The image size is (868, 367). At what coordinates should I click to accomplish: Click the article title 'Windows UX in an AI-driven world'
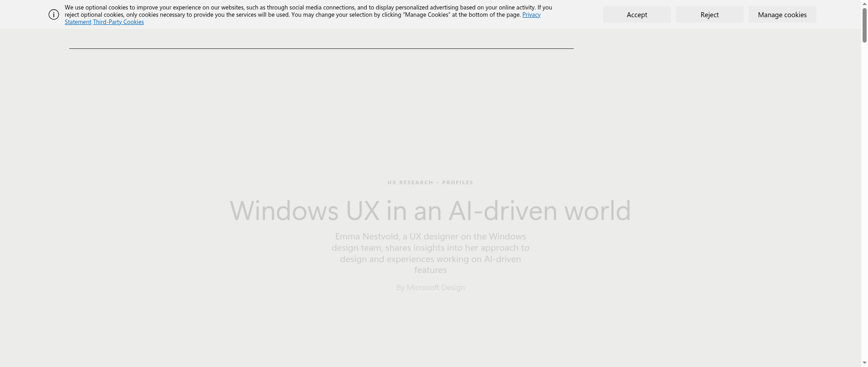(430, 210)
